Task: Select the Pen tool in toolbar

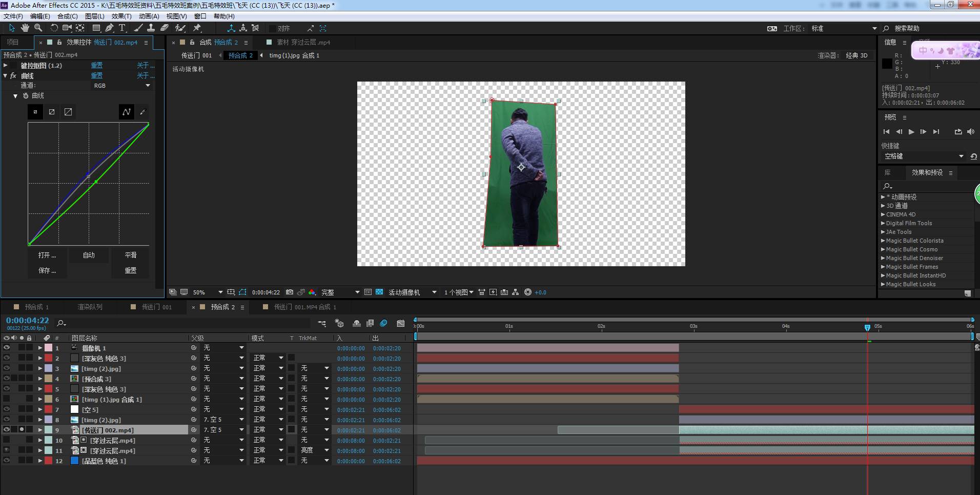Action: 109,28
